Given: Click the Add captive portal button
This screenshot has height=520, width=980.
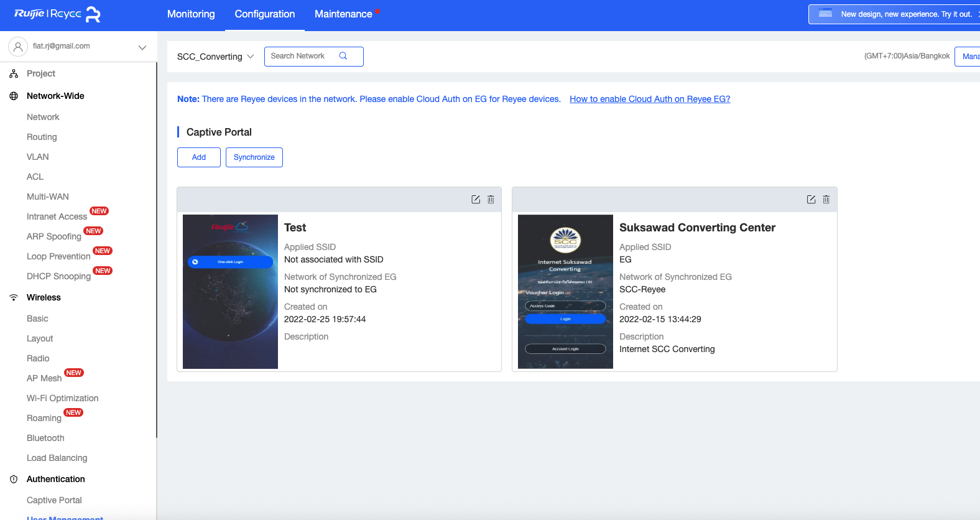Looking at the screenshot, I should 199,157.
